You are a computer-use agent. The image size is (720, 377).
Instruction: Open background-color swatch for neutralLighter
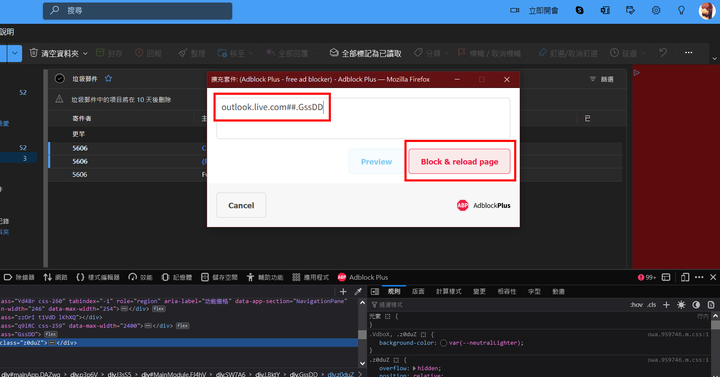tap(443, 343)
